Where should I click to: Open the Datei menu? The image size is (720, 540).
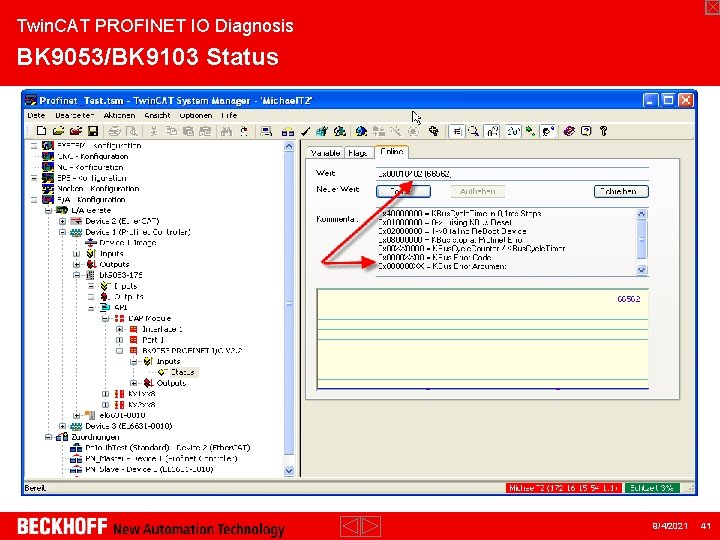(36, 115)
